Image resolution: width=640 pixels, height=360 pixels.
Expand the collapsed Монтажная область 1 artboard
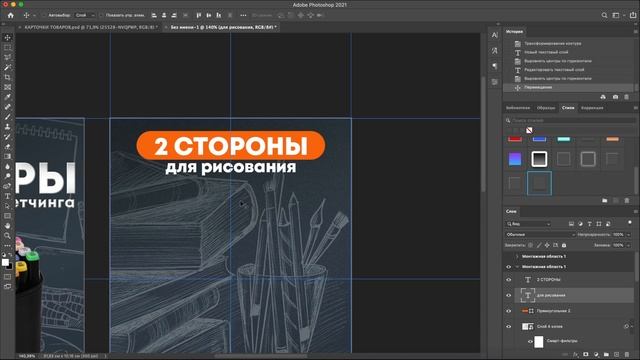517,257
